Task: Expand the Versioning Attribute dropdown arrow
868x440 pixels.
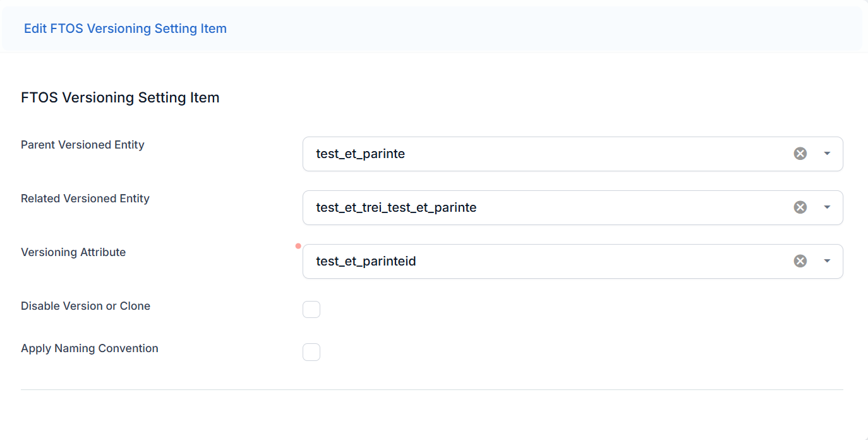Action: pos(827,261)
